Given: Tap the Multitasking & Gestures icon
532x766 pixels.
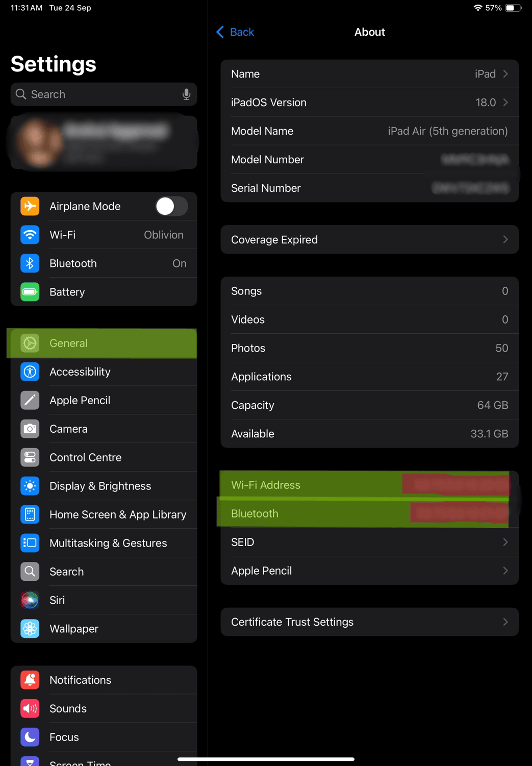Looking at the screenshot, I should pyautogui.click(x=30, y=543).
